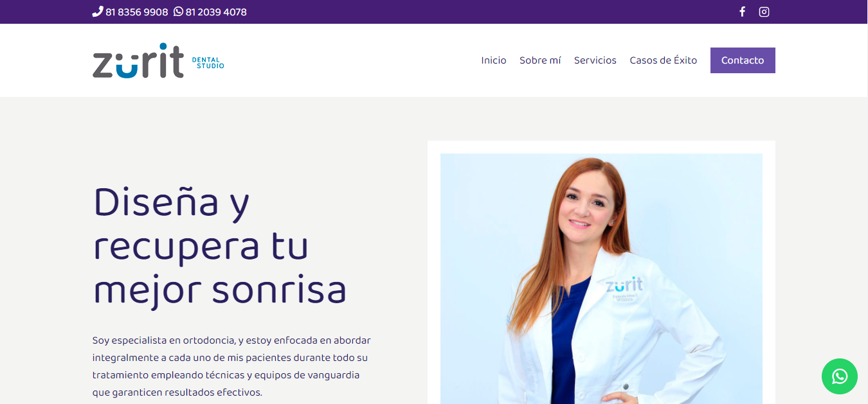Go to the Inicio menu item
Image resolution: width=868 pixels, height=404 pixels.
[494, 60]
